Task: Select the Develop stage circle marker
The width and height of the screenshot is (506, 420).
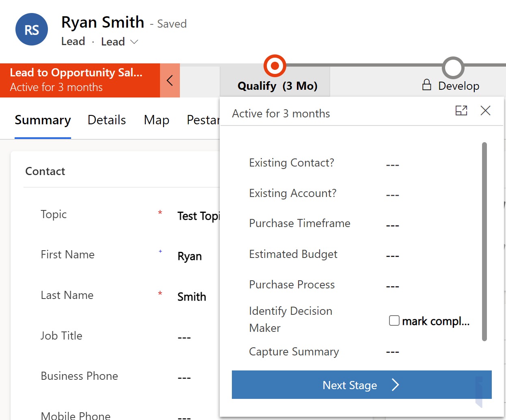Action: [453, 67]
